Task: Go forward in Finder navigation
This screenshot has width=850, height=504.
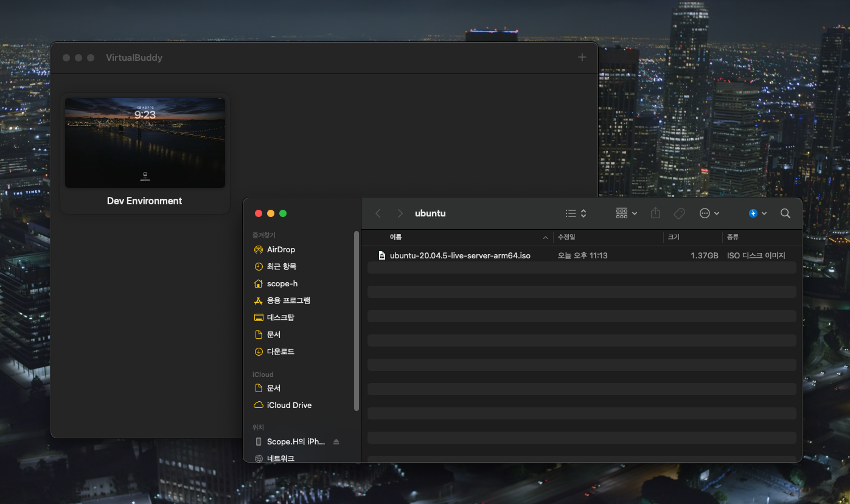Action: 400,213
